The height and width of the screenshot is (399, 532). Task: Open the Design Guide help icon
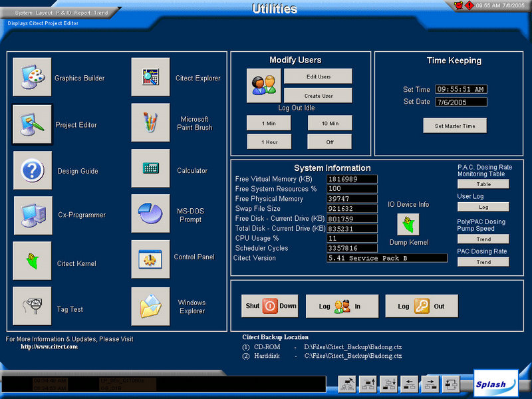coord(32,170)
